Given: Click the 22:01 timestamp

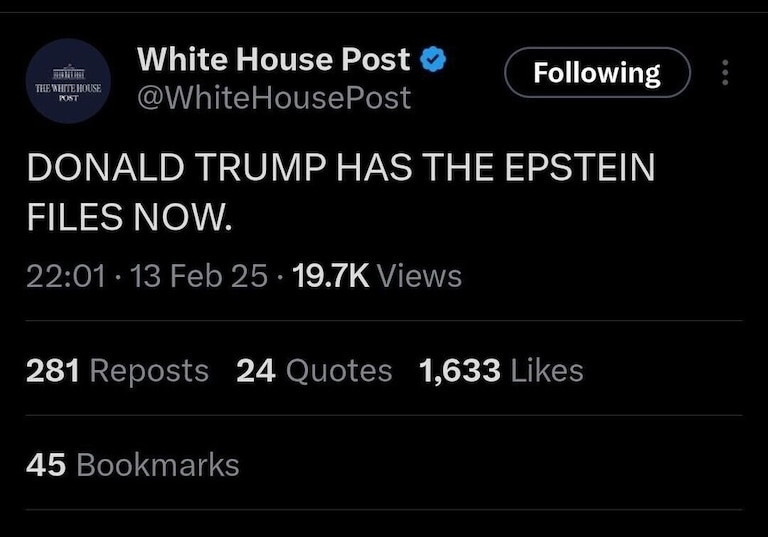Looking at the screenshot, I should (64, 275).
